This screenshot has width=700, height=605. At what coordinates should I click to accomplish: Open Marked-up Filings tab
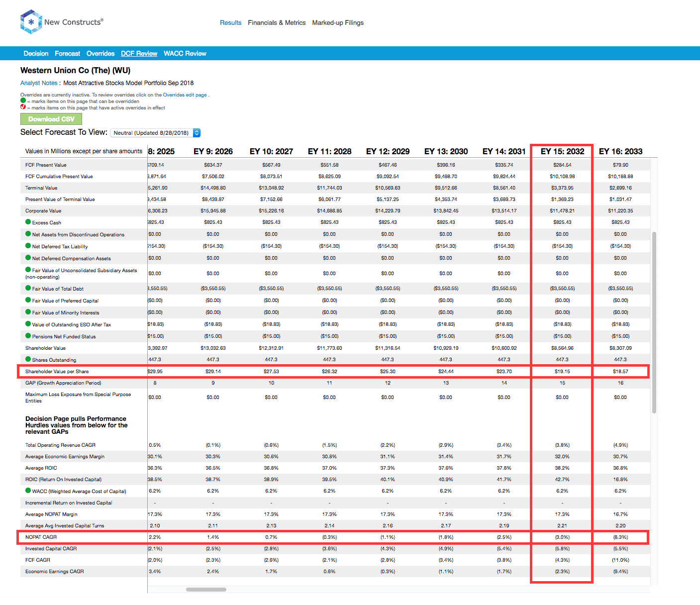point(338,22)
